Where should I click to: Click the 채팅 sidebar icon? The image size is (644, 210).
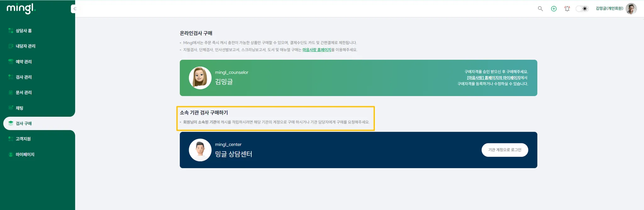(x=11, y=108)
